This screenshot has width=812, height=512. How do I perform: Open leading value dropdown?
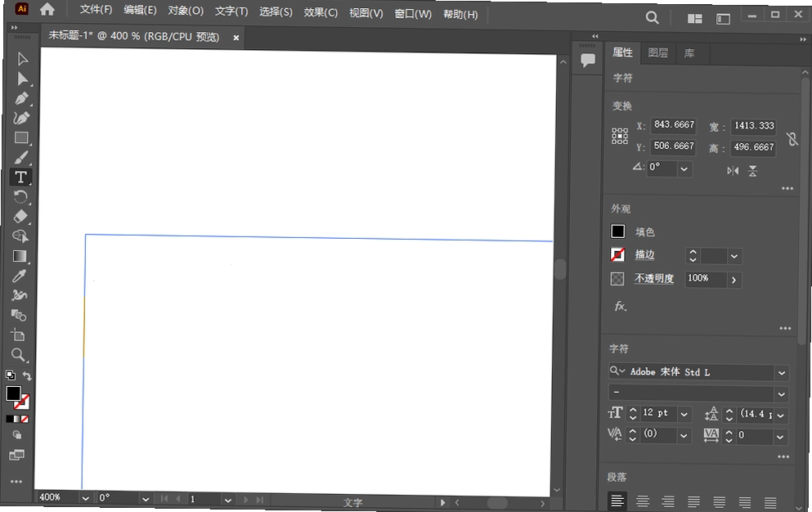[780, 415]
